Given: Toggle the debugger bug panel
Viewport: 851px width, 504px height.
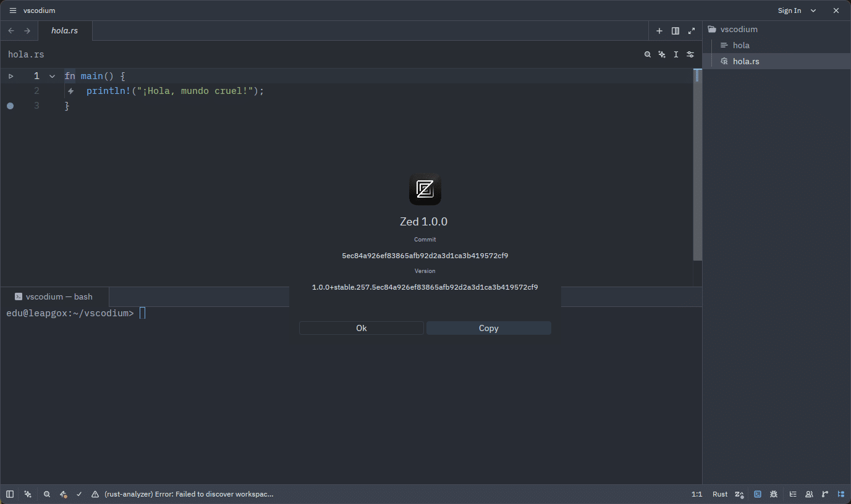Looking at the screenshot, I should 774,494.
